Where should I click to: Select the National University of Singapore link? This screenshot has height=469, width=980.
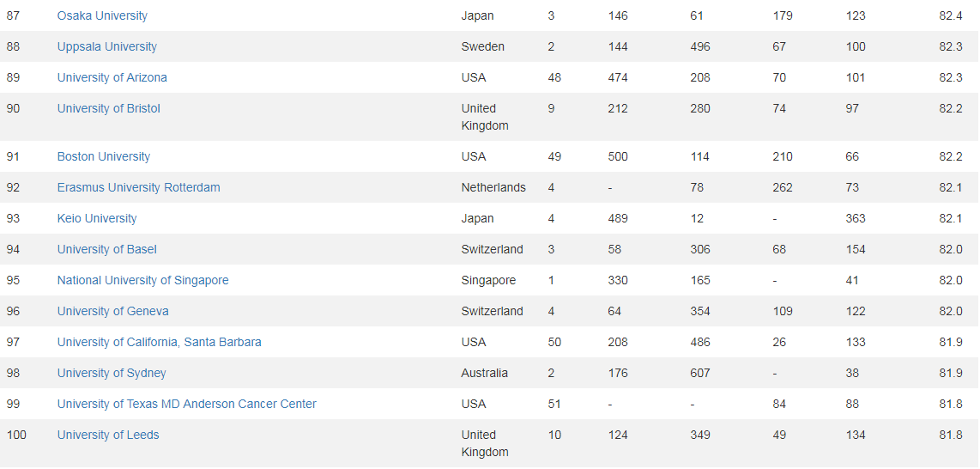pos(142,280)
